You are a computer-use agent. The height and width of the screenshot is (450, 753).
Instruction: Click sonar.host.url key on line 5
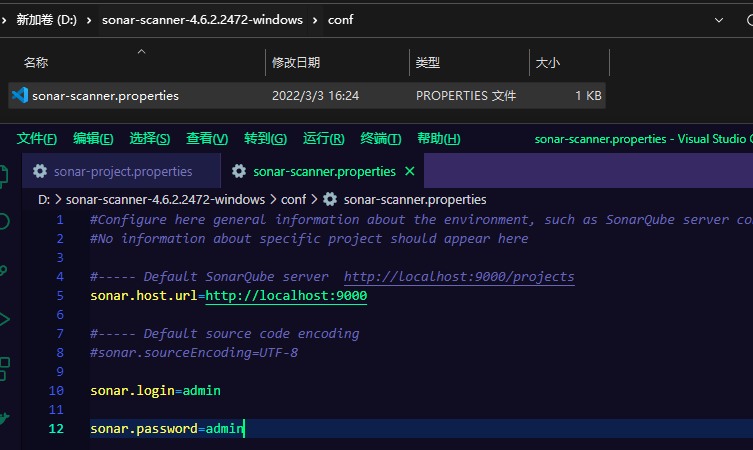point(144,296)
